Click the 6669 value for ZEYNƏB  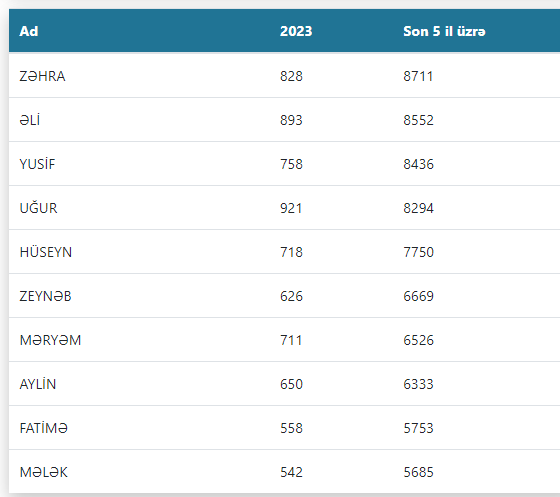coord(419,296)
